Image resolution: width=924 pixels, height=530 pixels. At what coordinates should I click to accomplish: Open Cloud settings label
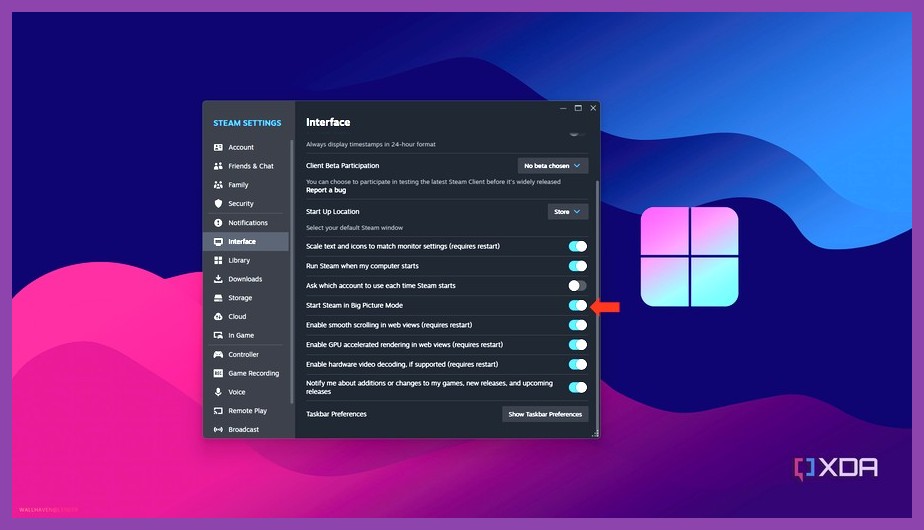(x=237, y=317)
